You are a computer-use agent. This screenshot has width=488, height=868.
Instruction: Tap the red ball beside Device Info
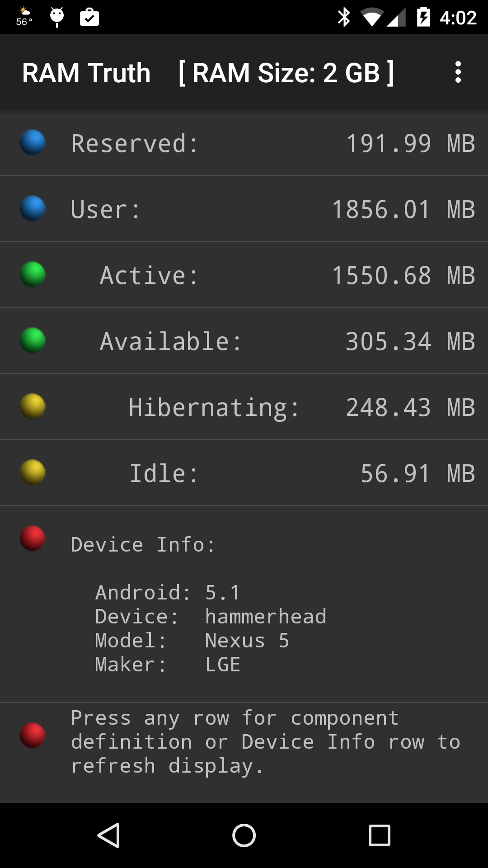pos(33,538)
